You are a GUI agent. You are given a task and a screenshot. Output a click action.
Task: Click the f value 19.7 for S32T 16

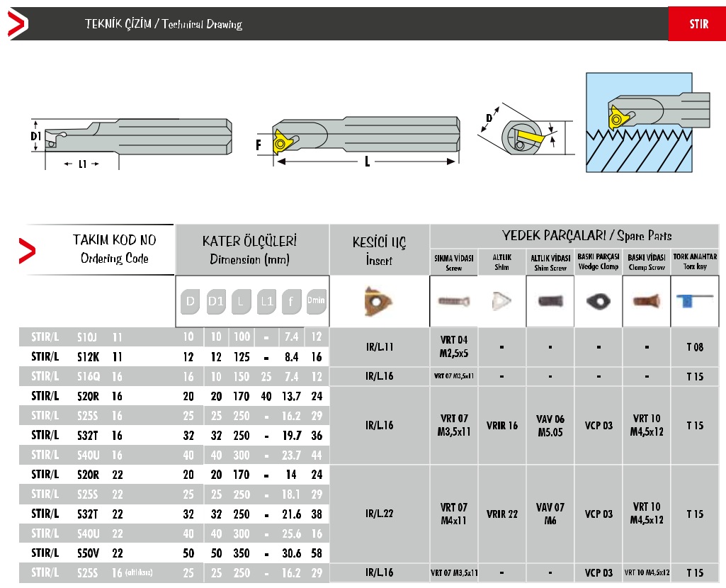pyautogui.click(x=292, y=436)
